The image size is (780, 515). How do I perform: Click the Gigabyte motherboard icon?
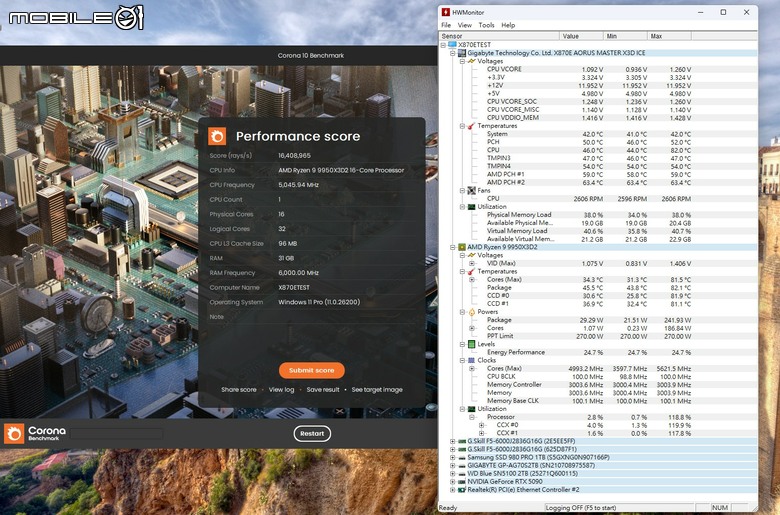[x=462, y=53]
